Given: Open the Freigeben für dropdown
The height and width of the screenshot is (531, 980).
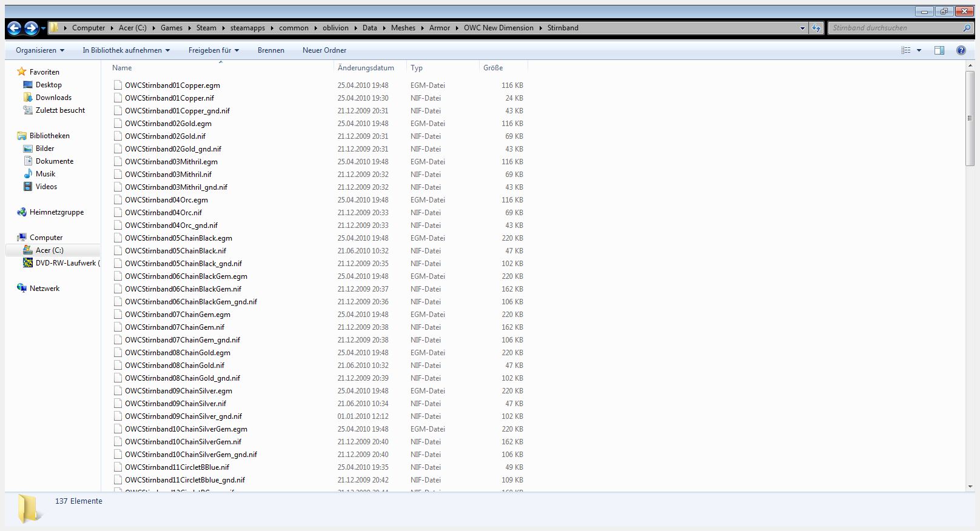Looking at the screenshot, I should pos(213,50).
